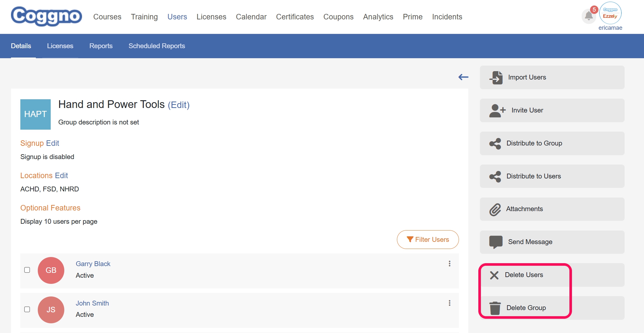Click the ericamae username
Viewport: 644px width, 333px height.
click(x=610, y=28)
